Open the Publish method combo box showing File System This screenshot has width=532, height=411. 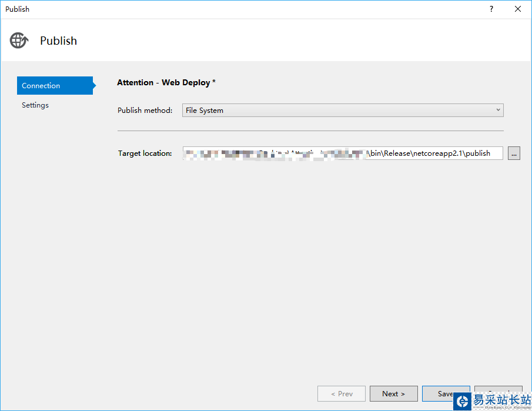coord(342,110)
